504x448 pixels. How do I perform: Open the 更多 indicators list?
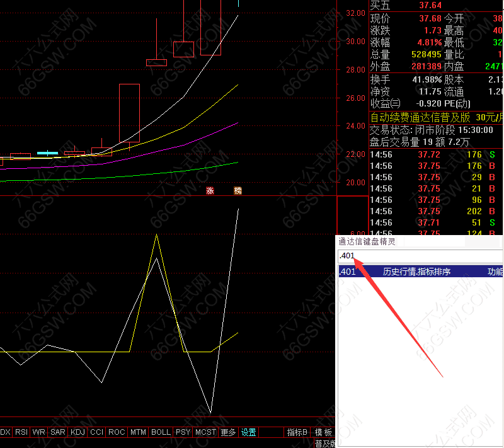[x=228, y=432]
